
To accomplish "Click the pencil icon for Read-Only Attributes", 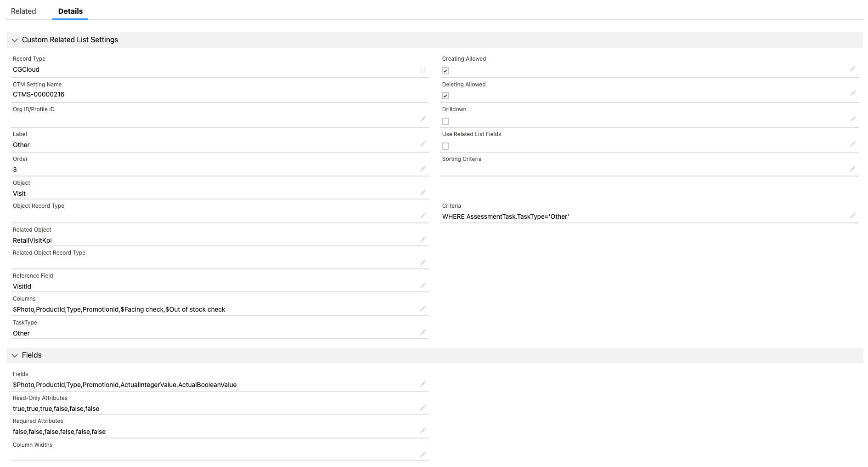I will (423, 408).
